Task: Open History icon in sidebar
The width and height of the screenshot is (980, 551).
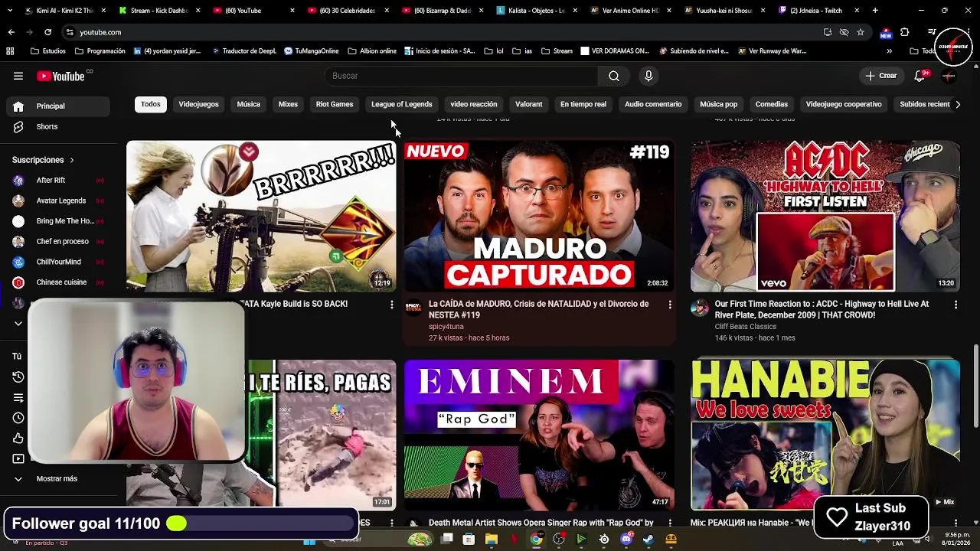Action: click(18, 377)
